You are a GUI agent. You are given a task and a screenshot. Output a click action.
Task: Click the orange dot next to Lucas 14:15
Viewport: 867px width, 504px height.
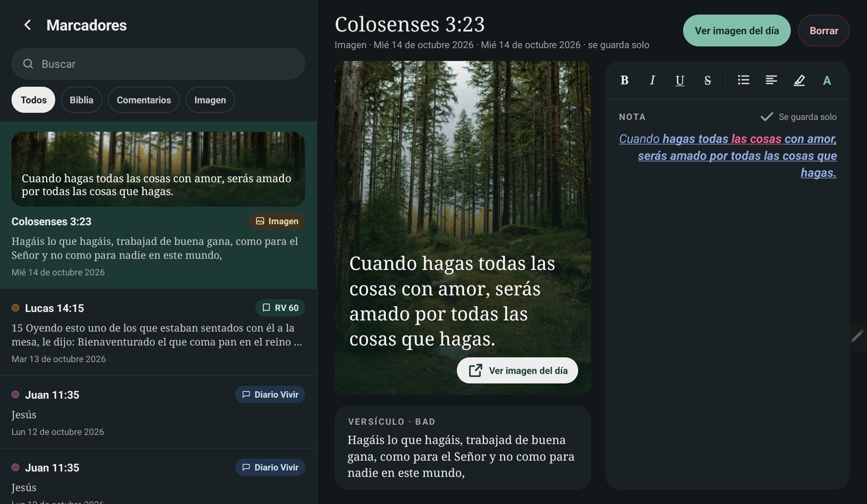tap(15, 308)
